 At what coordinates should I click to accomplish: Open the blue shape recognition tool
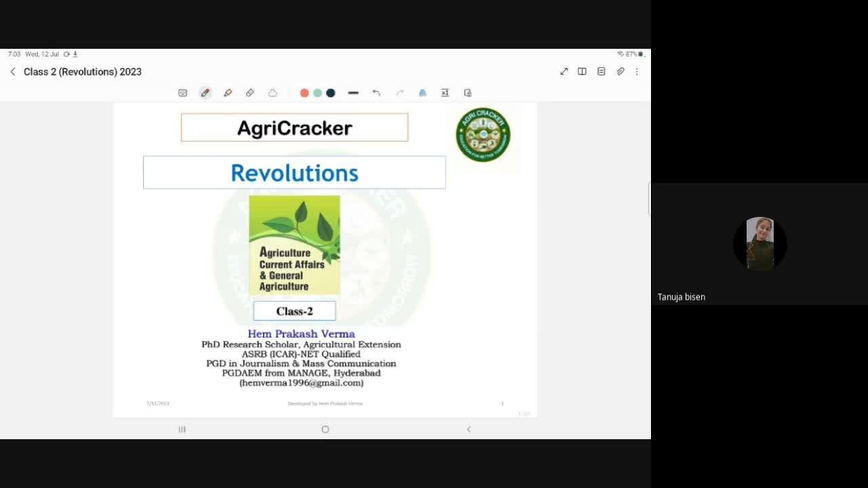tap(422, 93)
